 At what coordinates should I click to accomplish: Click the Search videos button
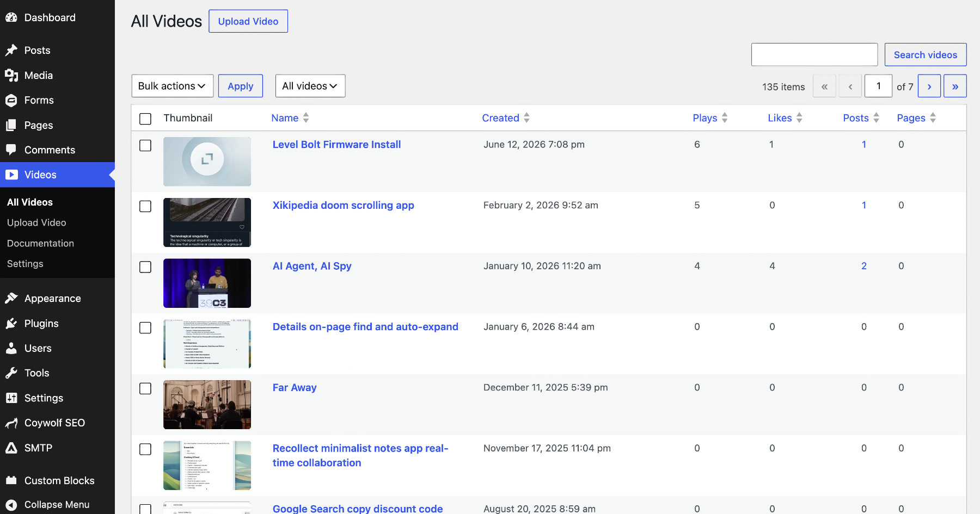click(x=926, y=54)
